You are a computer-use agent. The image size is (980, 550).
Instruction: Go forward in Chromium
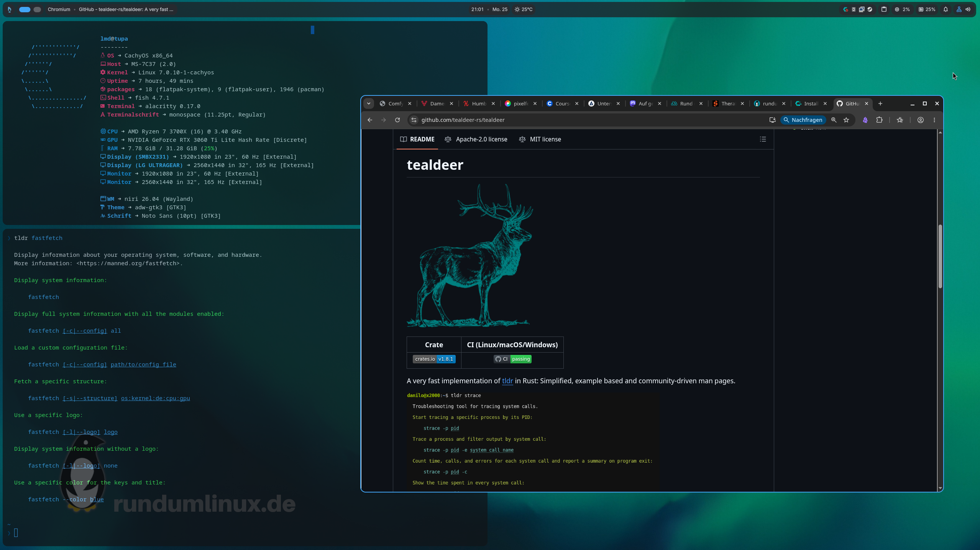coord(383,120)
